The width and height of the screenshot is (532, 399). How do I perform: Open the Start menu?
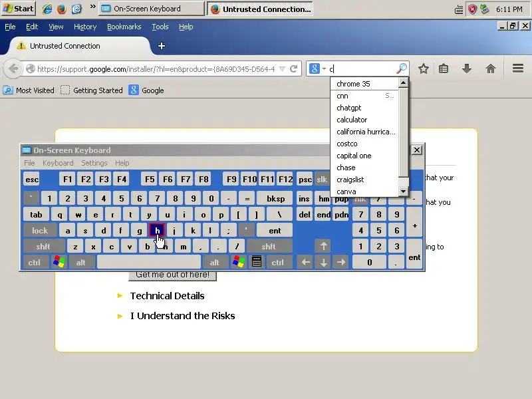point(19,9)
